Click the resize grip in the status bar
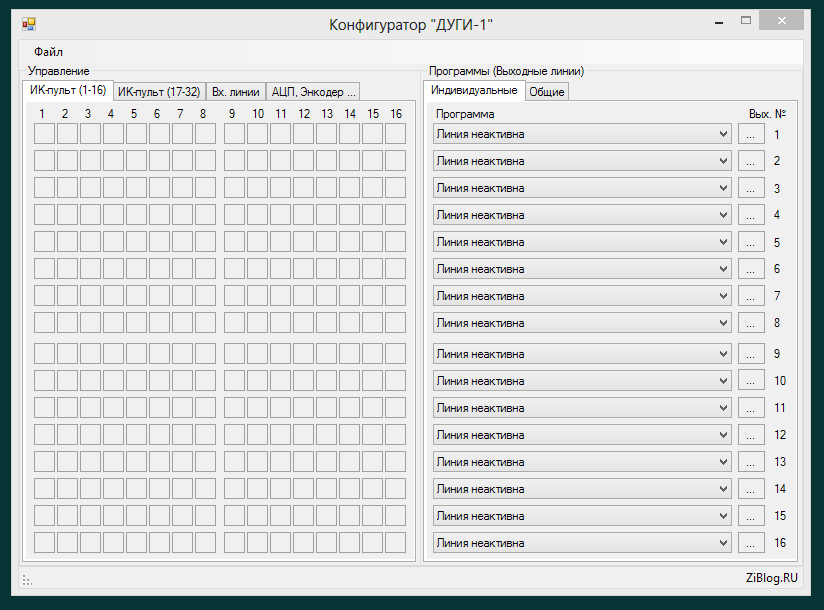Screen dimensions: 824x610 tap(27, 578)
